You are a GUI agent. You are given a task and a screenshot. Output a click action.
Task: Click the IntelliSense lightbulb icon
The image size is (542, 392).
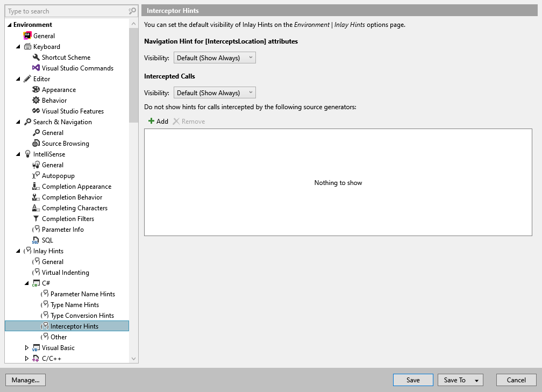pos(27,154)
